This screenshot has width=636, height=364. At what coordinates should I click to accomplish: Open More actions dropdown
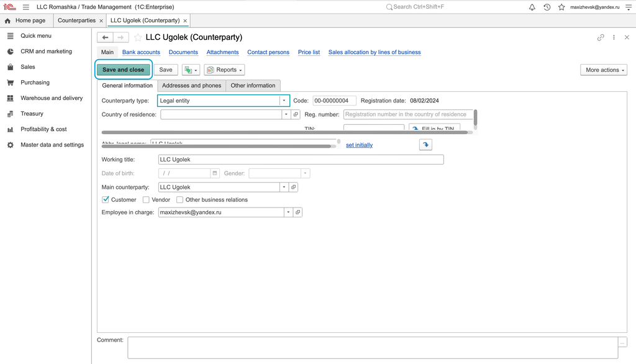[604, 70]
